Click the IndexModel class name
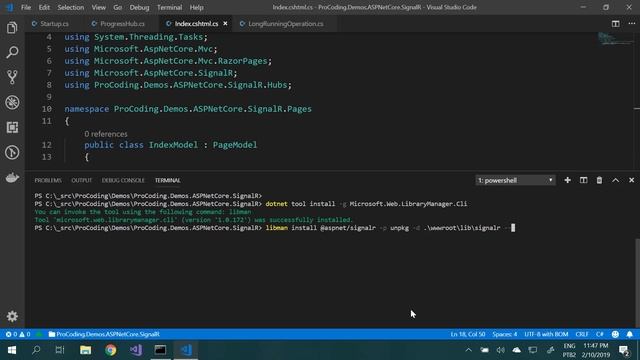Image resolution: width=640 pixels, height=360 pixels. click(173, 145)
